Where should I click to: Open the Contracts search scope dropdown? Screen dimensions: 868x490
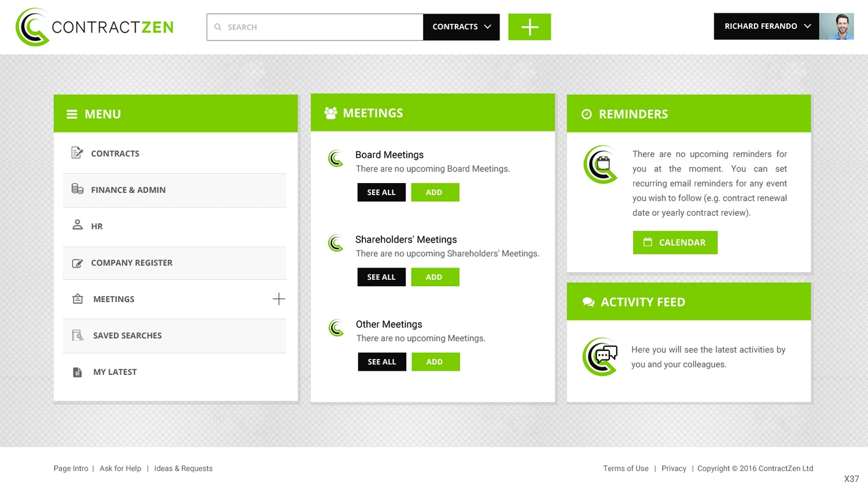[x=461, y=27]
